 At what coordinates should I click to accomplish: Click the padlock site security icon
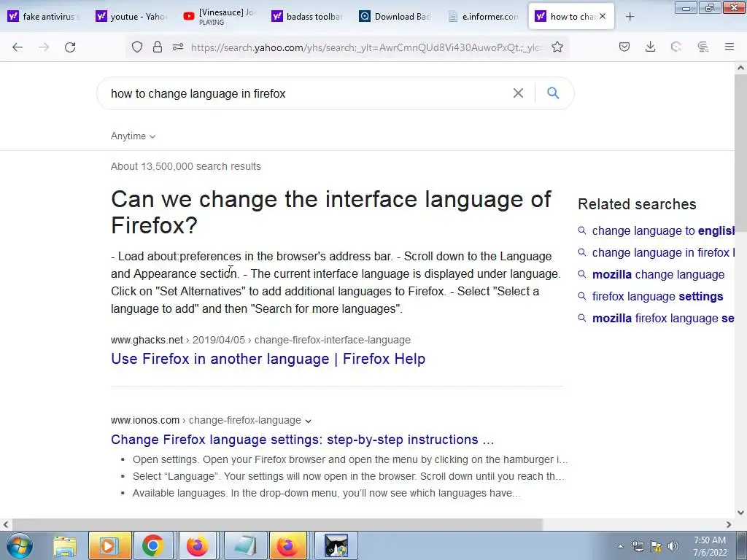click(158, 47)
